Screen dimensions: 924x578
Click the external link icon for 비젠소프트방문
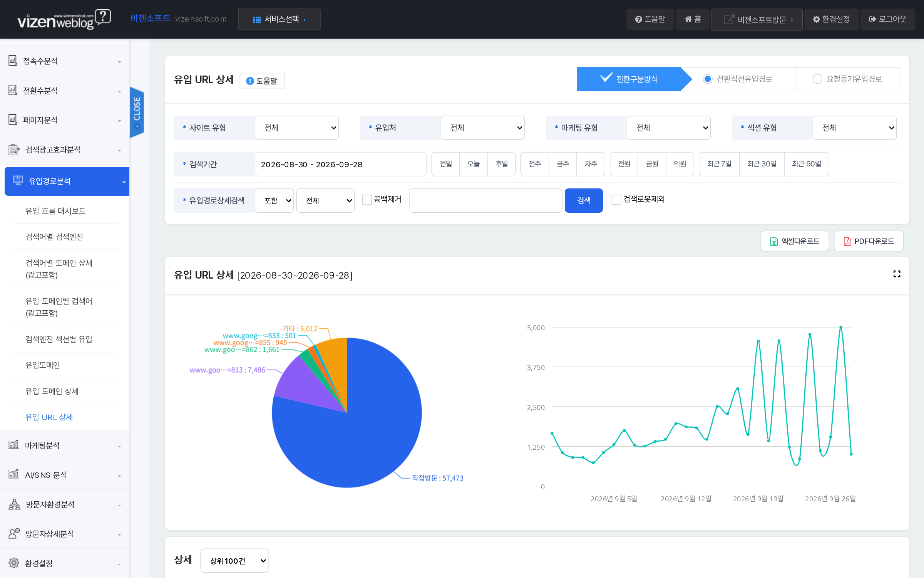point(729,19)
